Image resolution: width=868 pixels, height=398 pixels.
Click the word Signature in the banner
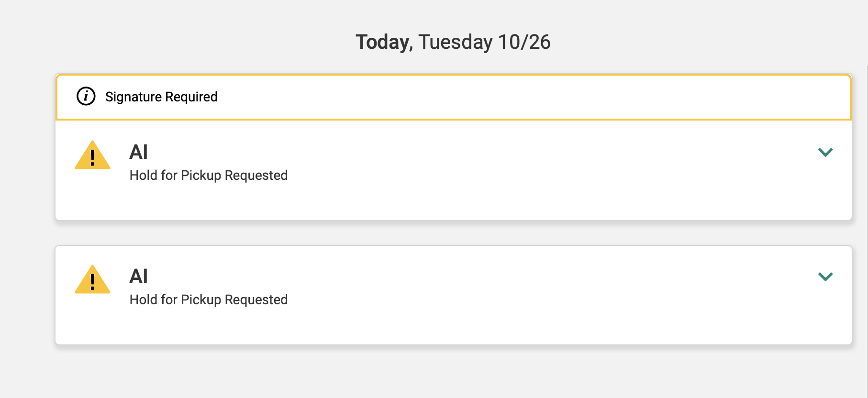(x=134, y=97)
